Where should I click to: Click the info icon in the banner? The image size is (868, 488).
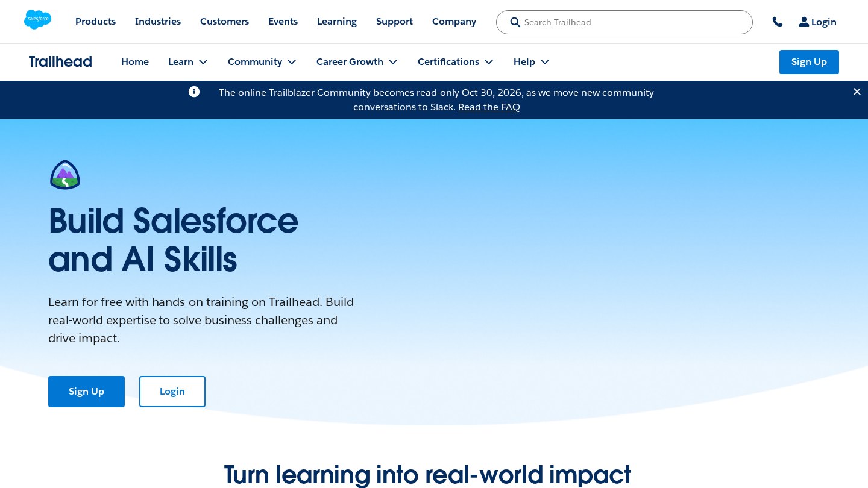194,92
